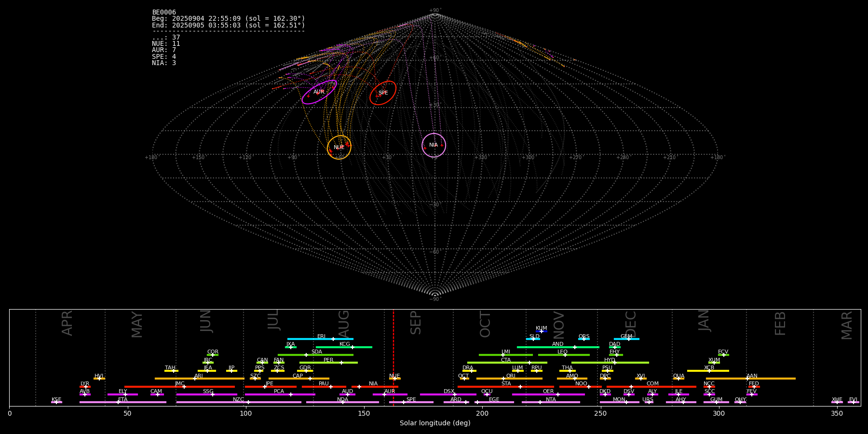Select the NUE orange radiant circle on map
This screenshot has width=868, height=434.
339,147
